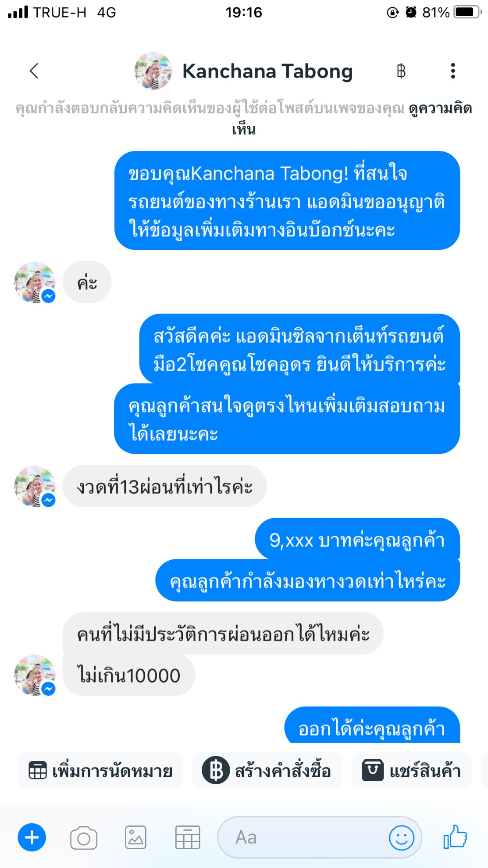Open Kanchana Tabong profile picture in header
This screenshot has height=868, width=488.
coord(153,71)
